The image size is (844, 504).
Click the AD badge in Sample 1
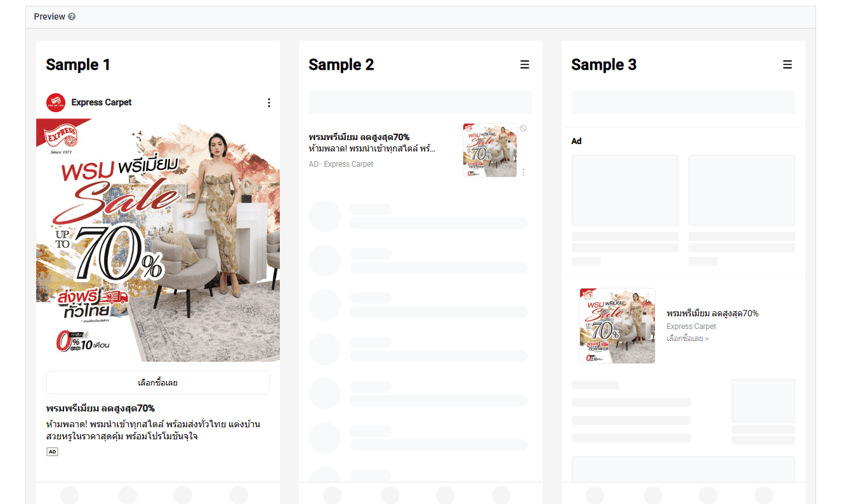[52, 452]
